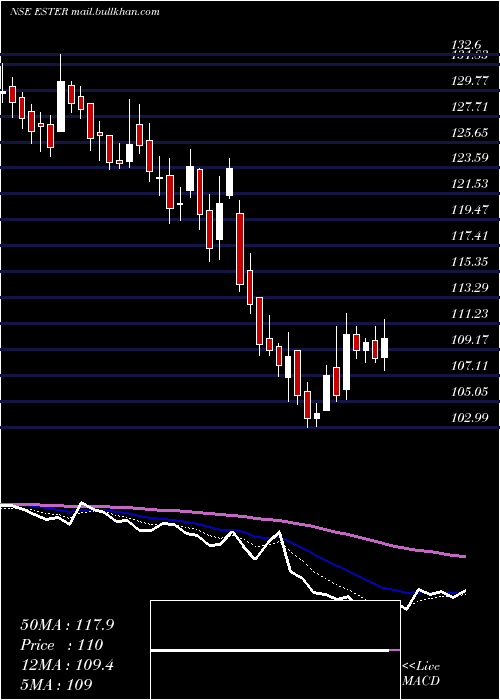Click the 'Price : 110' readout

(62, 645)
